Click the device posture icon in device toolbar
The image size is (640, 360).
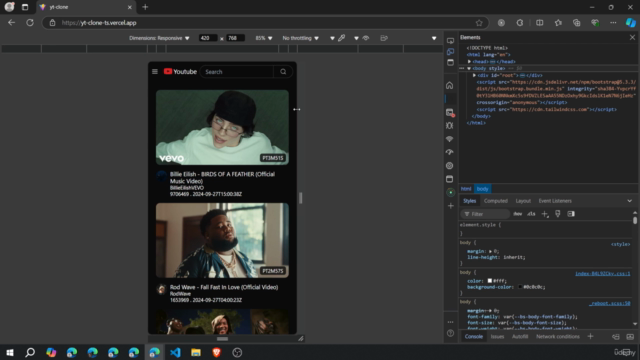(x=384, y=38)
